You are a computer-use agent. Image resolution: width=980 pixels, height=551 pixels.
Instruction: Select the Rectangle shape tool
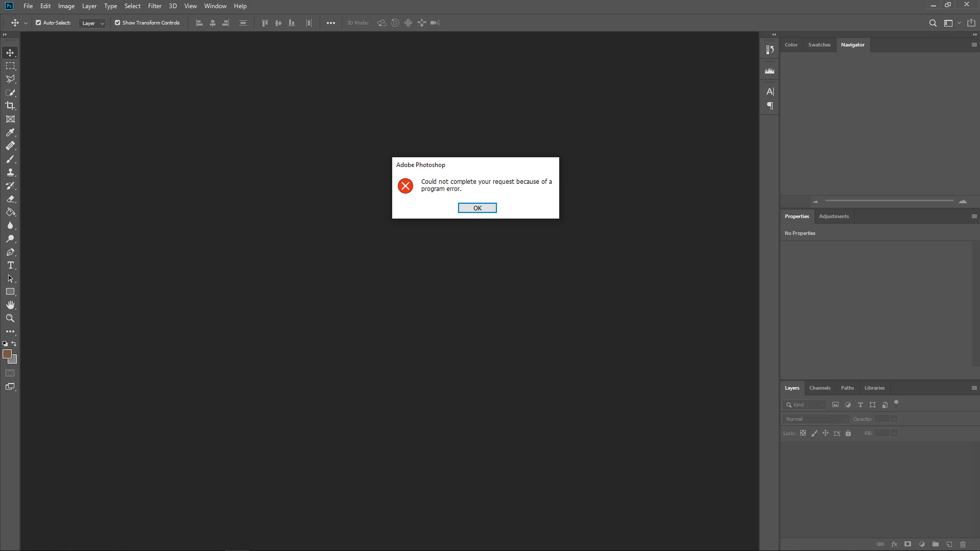tap(10, 292)
